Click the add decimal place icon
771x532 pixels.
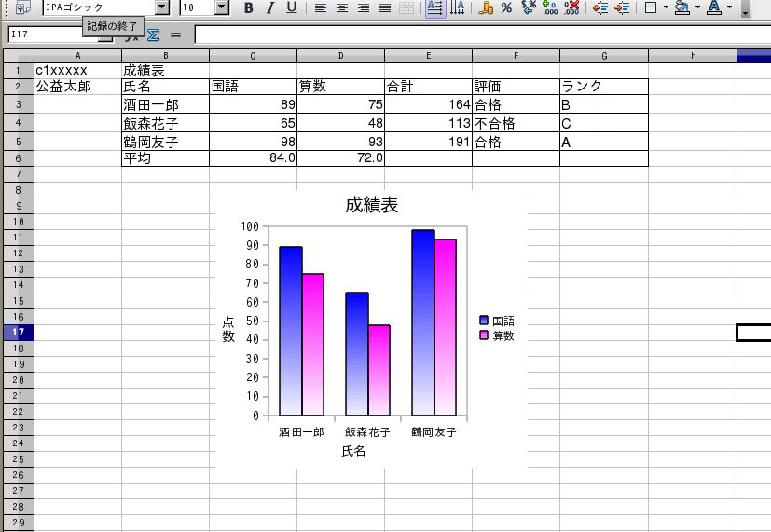click(550, 8)
